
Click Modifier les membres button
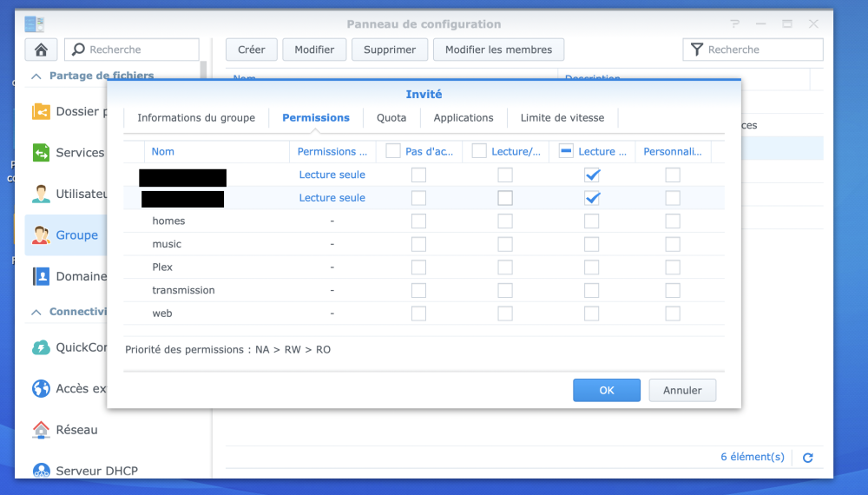pyautogui.click(x=499, y=49)
